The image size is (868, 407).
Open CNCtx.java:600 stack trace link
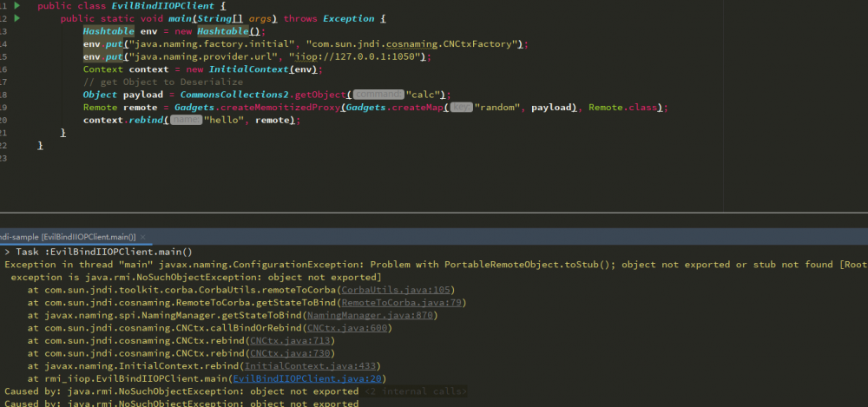349,328
